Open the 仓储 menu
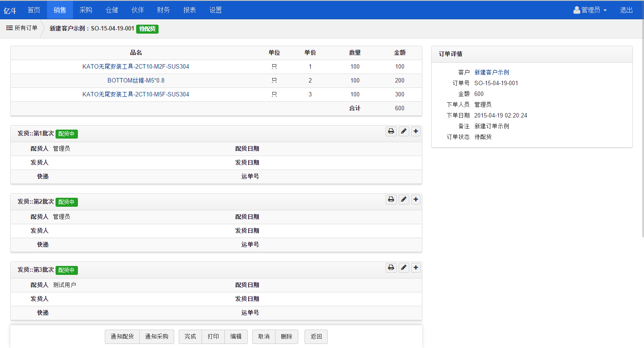 point(112,10)
